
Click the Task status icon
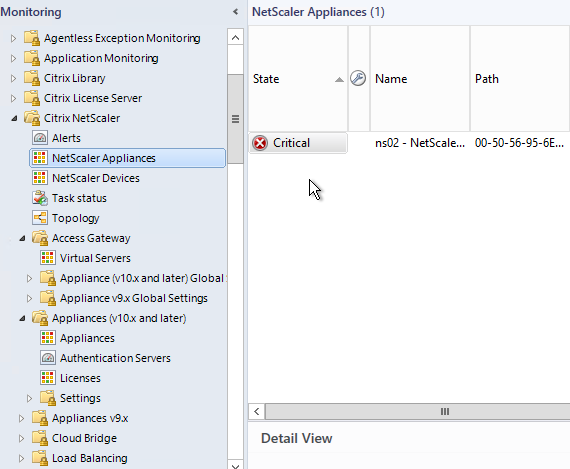[x=40, y=198]
